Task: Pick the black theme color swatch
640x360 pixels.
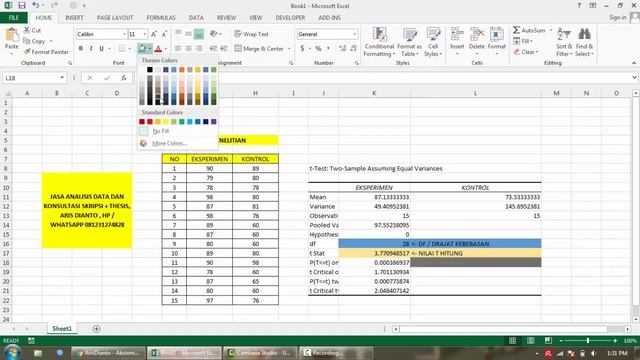Action: tap(150, 70)
